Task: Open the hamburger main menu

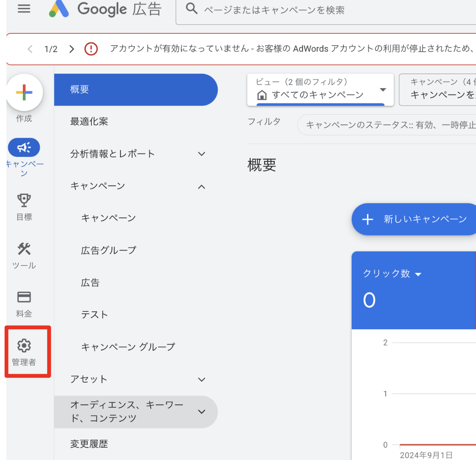Action: [x=24, y=9]
